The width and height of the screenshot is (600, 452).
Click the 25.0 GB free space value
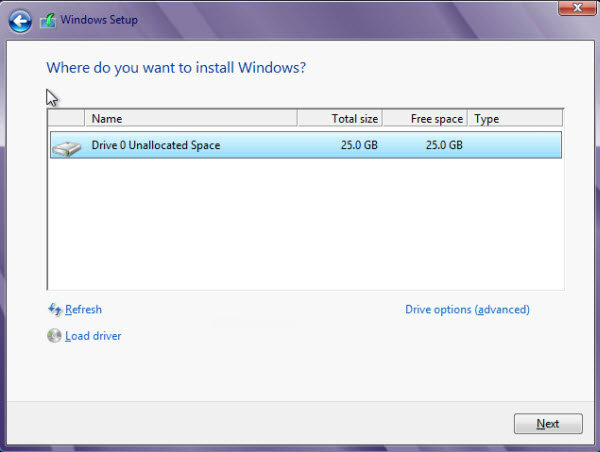click(x=444, y=145)
